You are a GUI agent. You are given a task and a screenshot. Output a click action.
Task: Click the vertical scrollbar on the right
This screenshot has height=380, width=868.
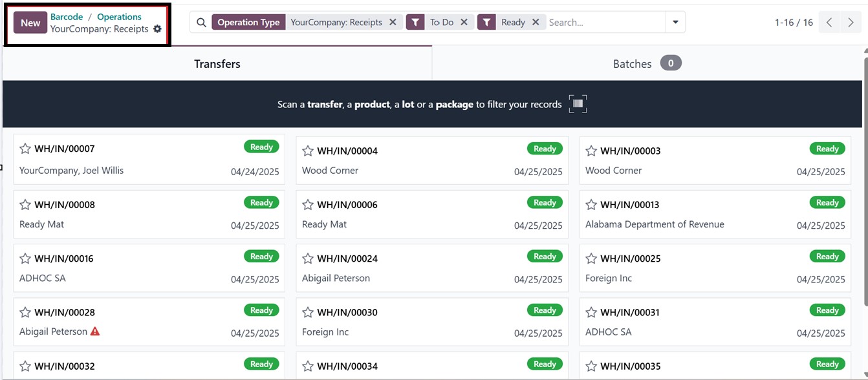(x=865, y=181)
